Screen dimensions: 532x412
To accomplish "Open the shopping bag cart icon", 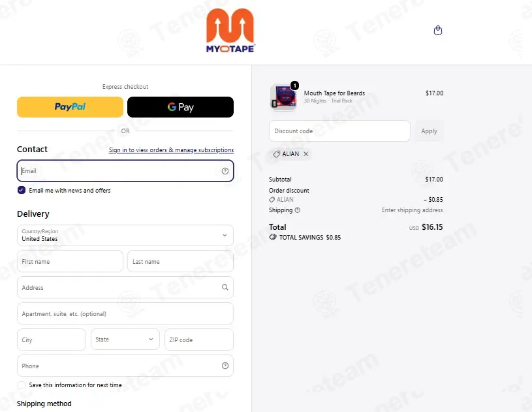I will (x=438, y=30).
